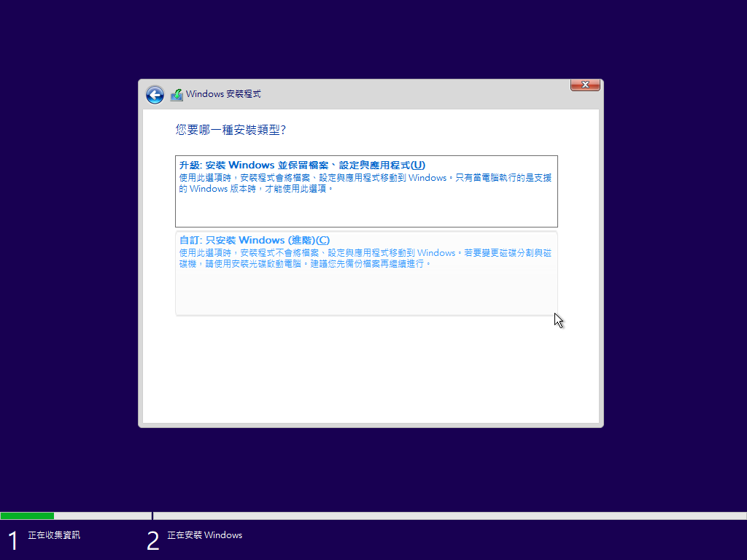Click the Windows 安裝程式 title text

[x=223, y=94]
